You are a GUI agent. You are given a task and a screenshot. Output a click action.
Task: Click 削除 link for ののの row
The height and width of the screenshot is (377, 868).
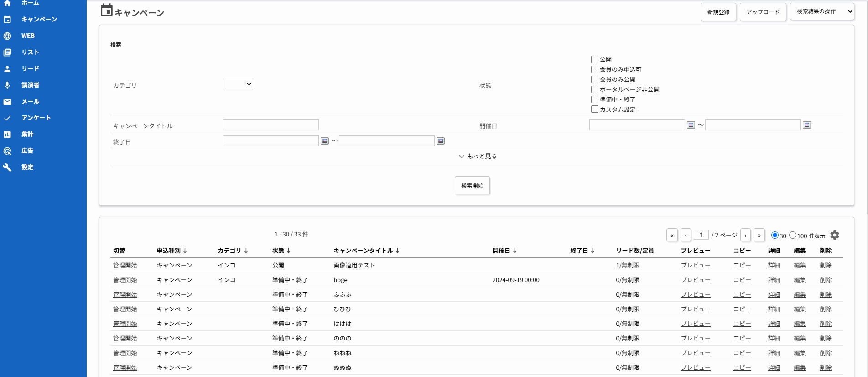pyautogui.click(x=826, y=338)
